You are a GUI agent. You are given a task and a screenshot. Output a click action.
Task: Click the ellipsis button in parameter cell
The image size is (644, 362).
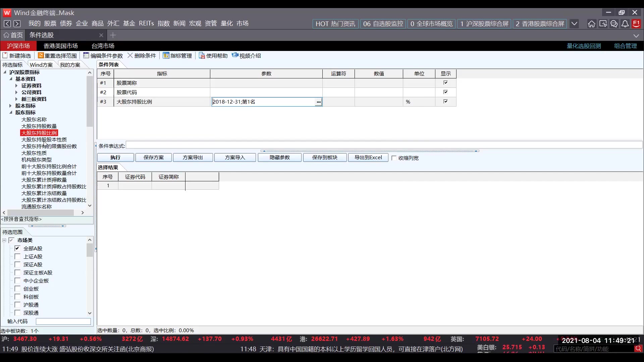(x=318, y=102)
